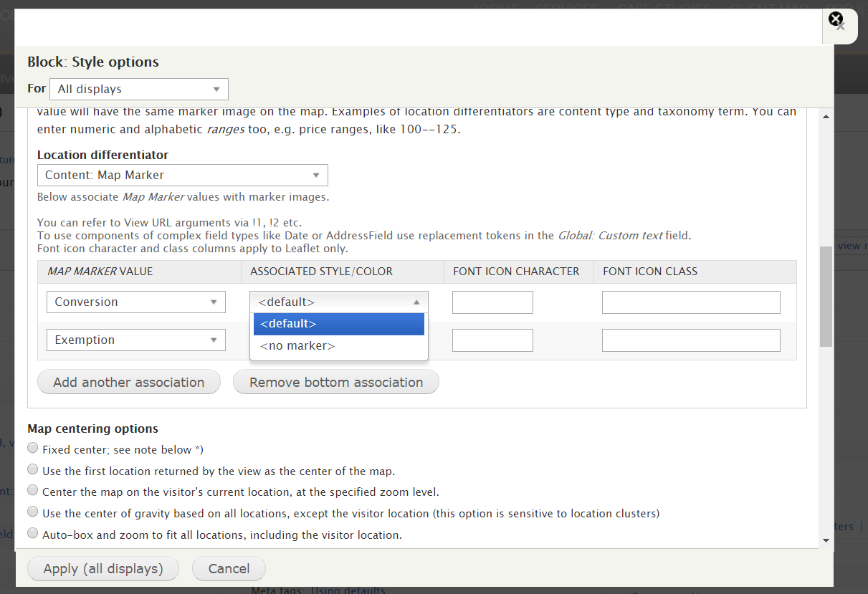This screenshot has width=868, height=594.
Task: Select the 'Fixed center' radio option
Action: tap(33, 449)
